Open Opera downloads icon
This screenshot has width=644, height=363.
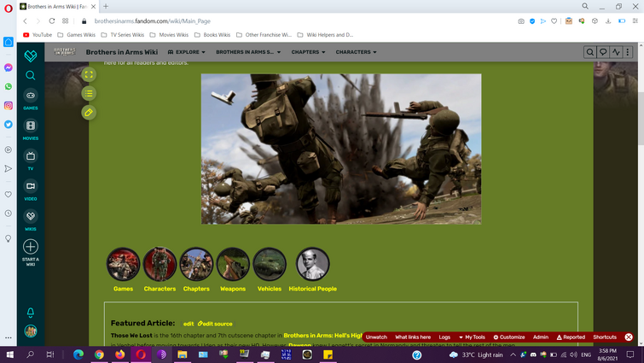click(608, 21)
